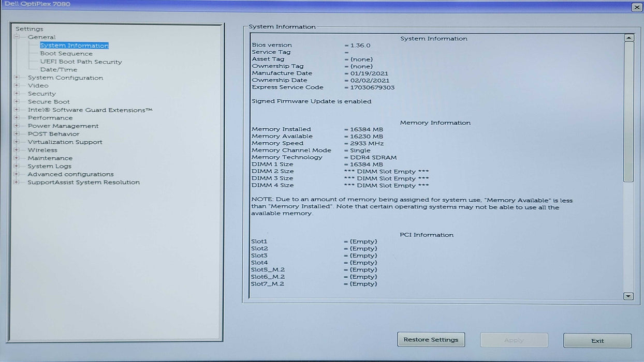The image size is (644, 362).
Task: Expand the System Configuration node
Action: pyautogui.click(x=17, y=78)
